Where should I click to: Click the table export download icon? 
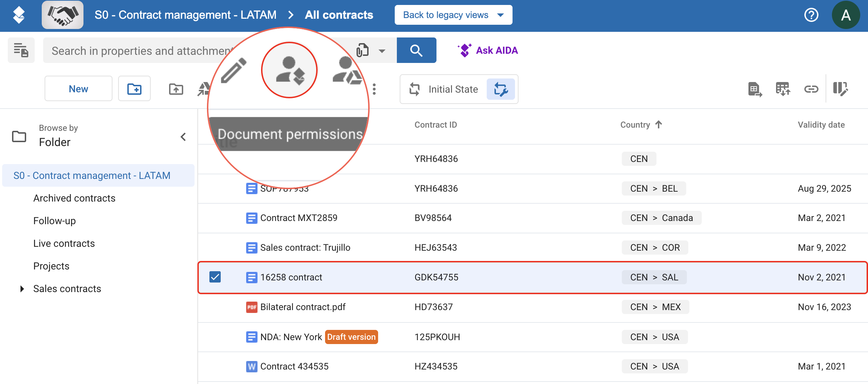[x=783, y=89]
